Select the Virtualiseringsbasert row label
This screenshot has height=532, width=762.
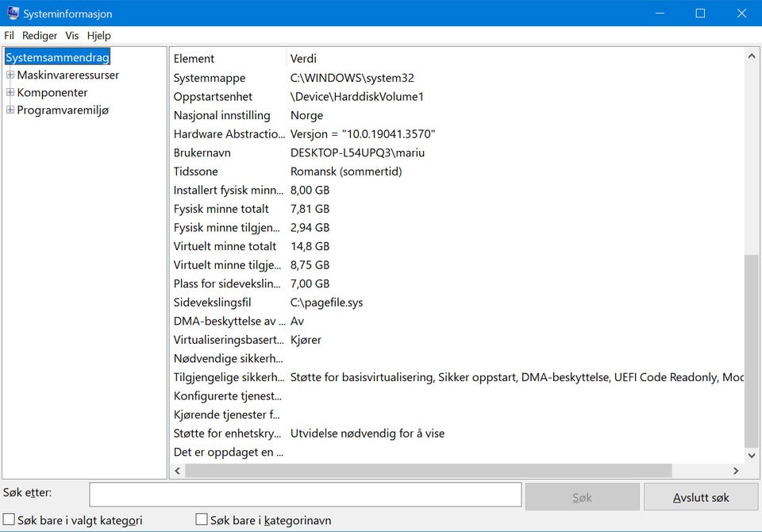pyautogui.click(x=229, y=340)
